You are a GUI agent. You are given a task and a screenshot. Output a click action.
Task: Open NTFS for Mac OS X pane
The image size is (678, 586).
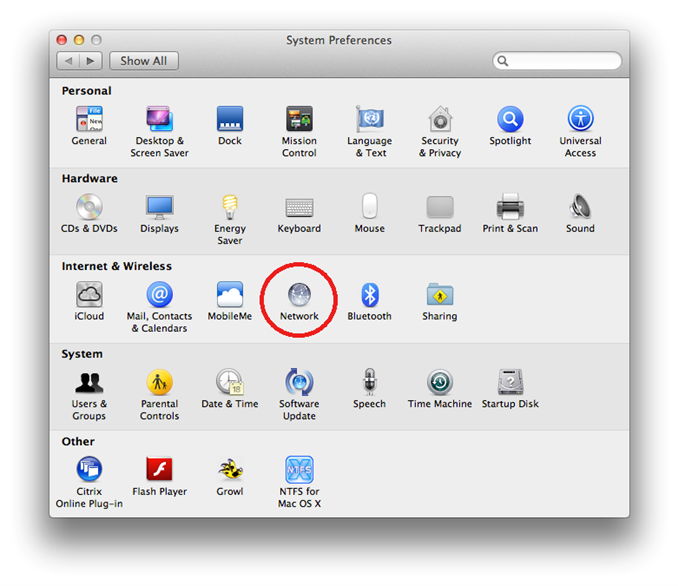(299, 470)
